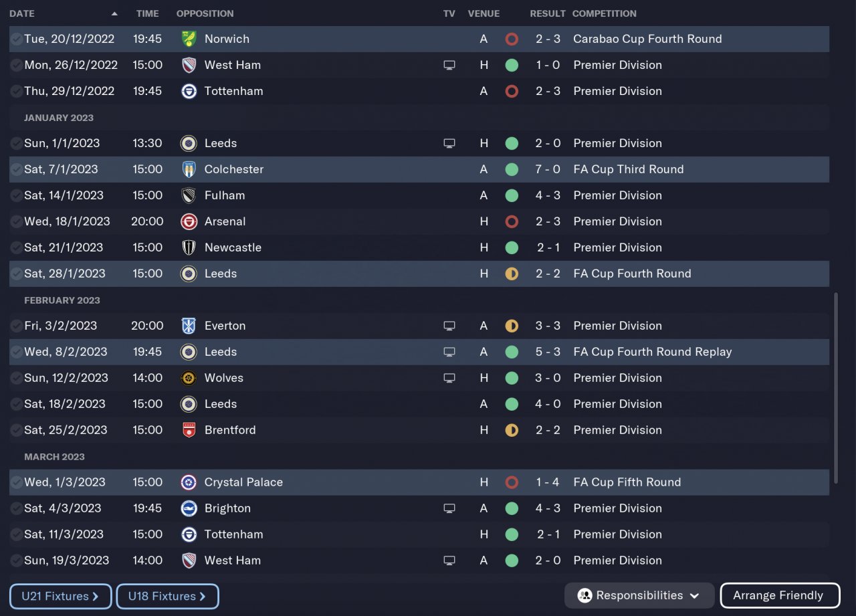The height and width of the screenshot is (616, 856).
Task: Click the Everton club crest icon
Action: pos(189,326)
